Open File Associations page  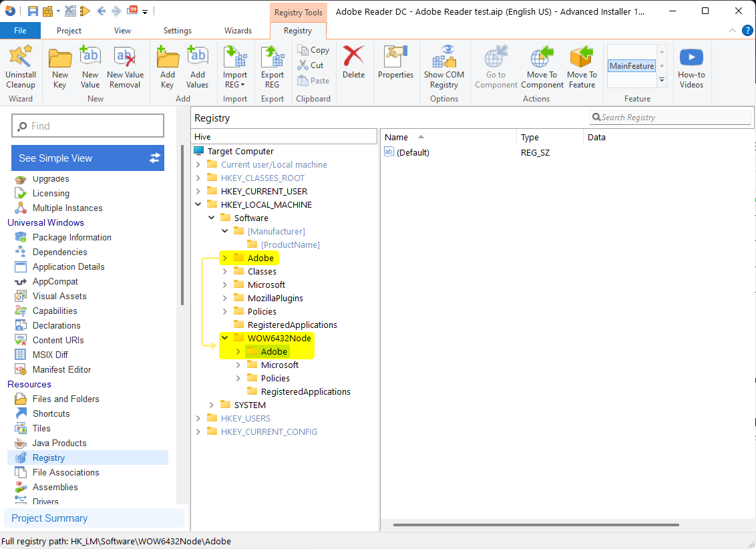coord(66,472)
